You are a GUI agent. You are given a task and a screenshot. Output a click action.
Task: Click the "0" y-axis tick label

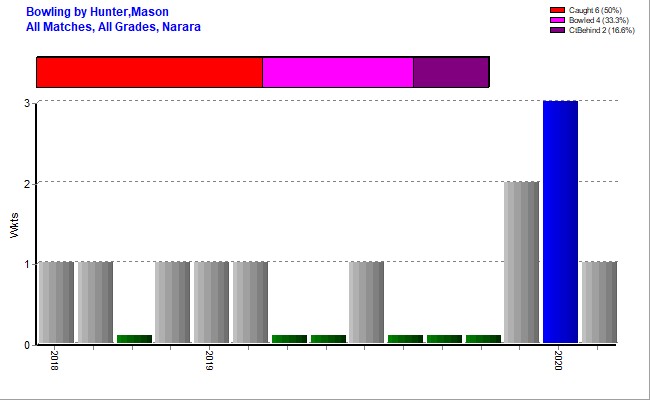pos(27,345)
